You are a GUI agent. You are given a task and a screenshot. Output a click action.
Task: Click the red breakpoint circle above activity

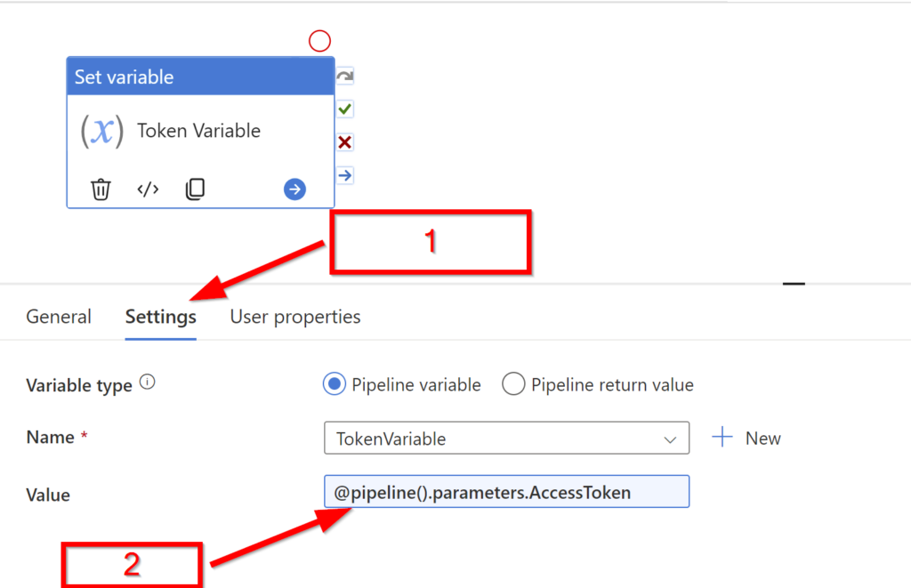[x=319, y=41]
